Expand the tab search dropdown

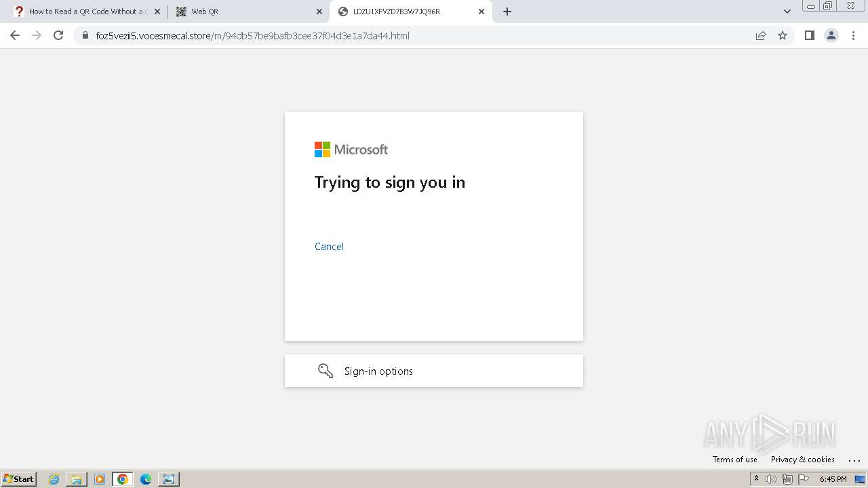(787, 12)
